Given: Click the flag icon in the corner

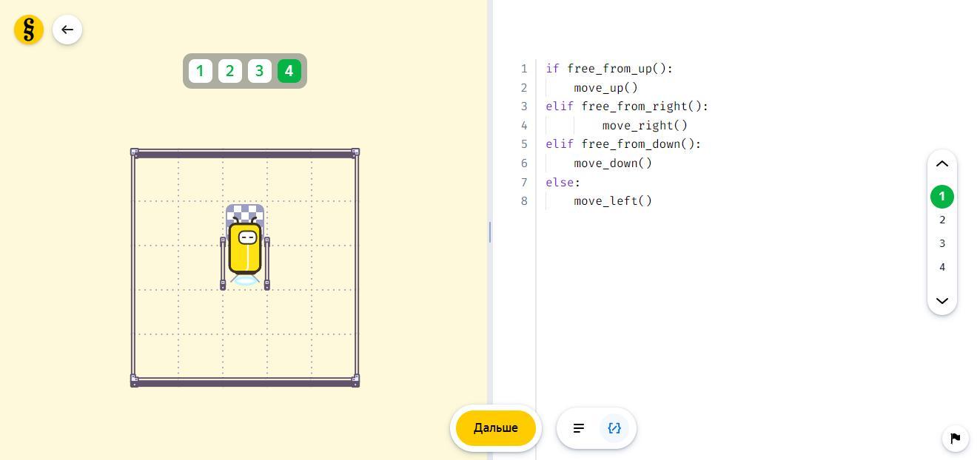Looking at the screenshot, I should [955, 439].
